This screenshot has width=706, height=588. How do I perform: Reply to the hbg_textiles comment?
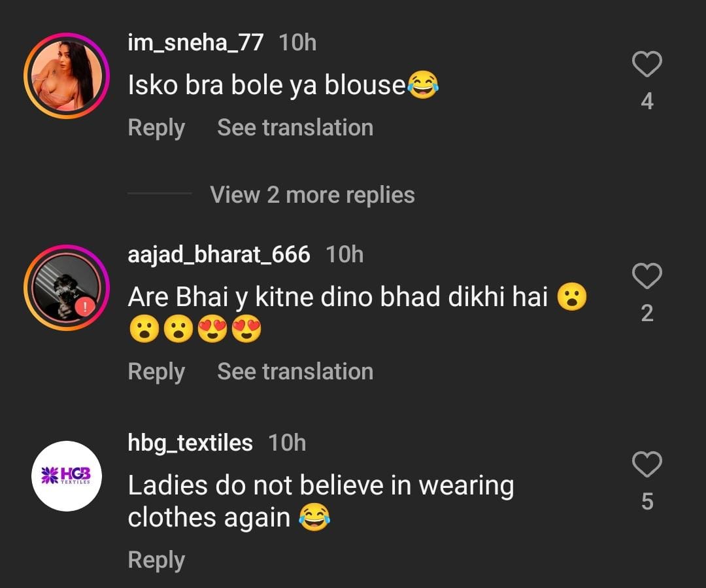(x=156, y=561)
